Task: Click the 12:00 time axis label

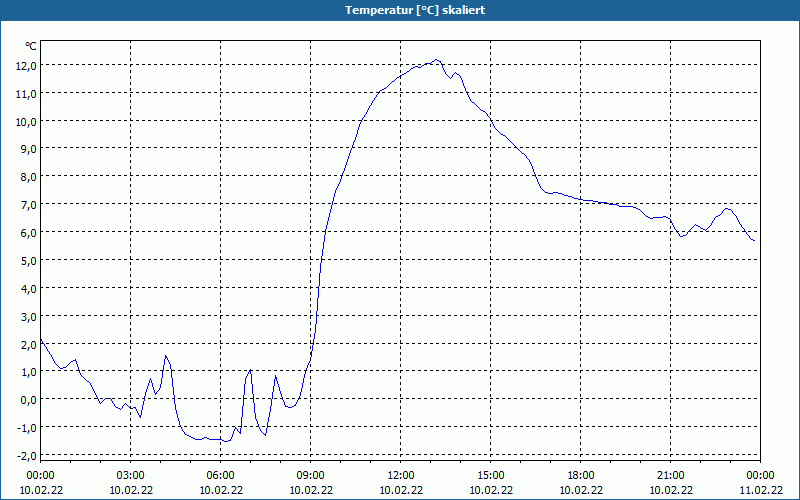Action: (x=401, y=476)
